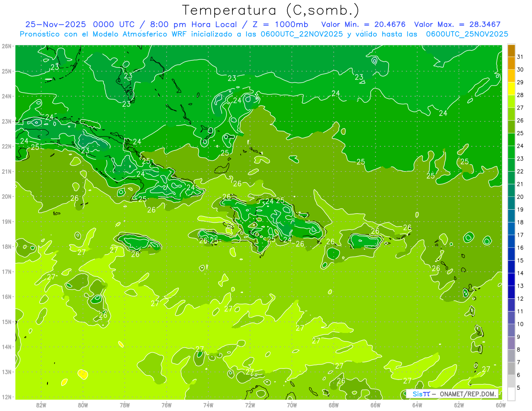Screen dimensions: 532x411
Task: Click the legend value "14"
Action: point(520,273)
